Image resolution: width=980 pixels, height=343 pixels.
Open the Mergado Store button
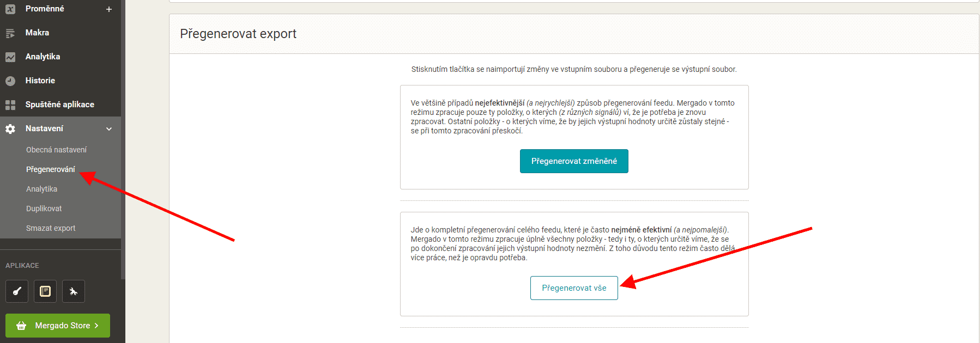(58, 326)
